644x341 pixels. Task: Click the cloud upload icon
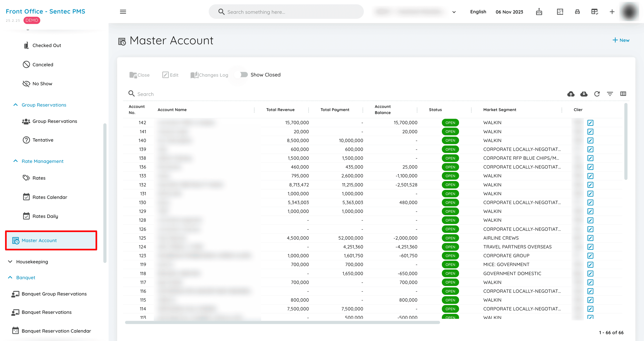pyautogui.click(x=571, y=94)
